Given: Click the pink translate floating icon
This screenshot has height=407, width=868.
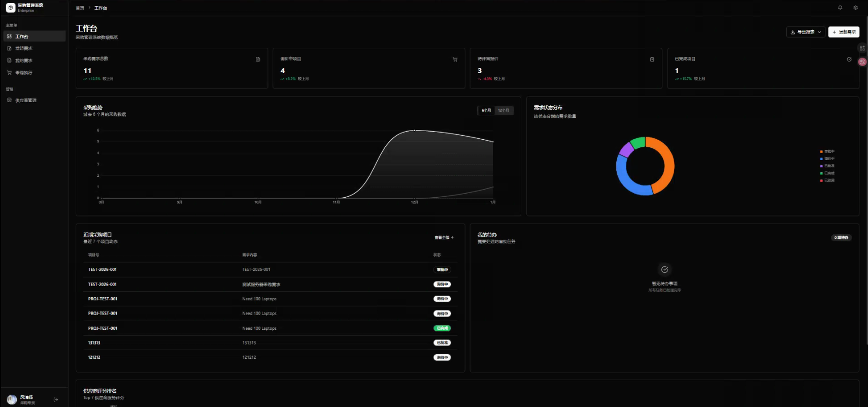Looking at the screenshot, I should point(862,62).
